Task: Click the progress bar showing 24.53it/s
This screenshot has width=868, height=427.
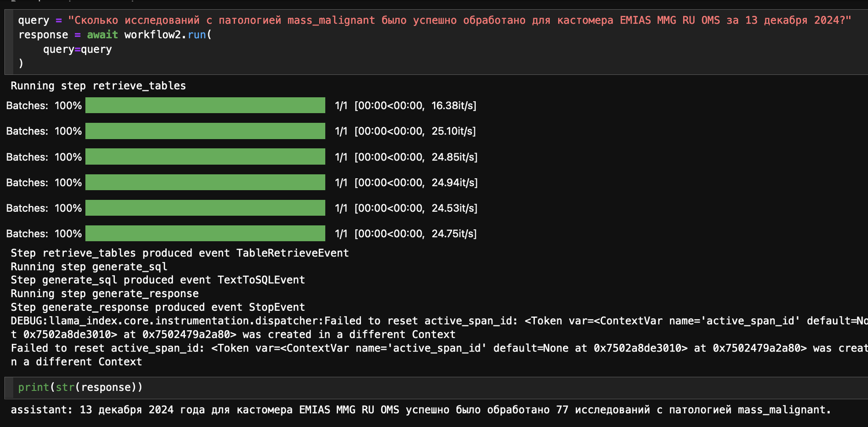Action: [x=205, y=208]
